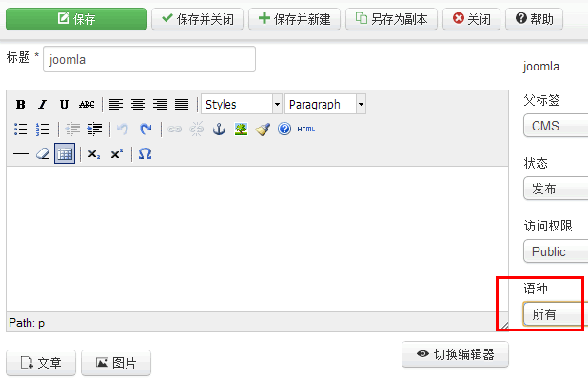Toggle editor with 切换编辑器 button
588x380 pixels.
point(455,354)
